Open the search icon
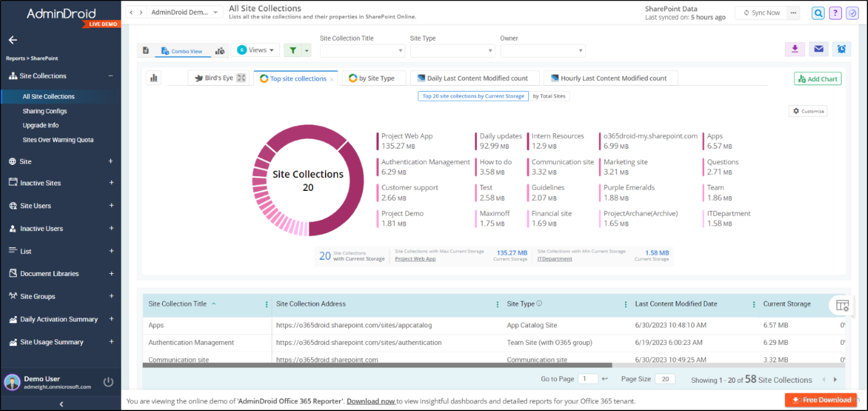 (818, 12)
